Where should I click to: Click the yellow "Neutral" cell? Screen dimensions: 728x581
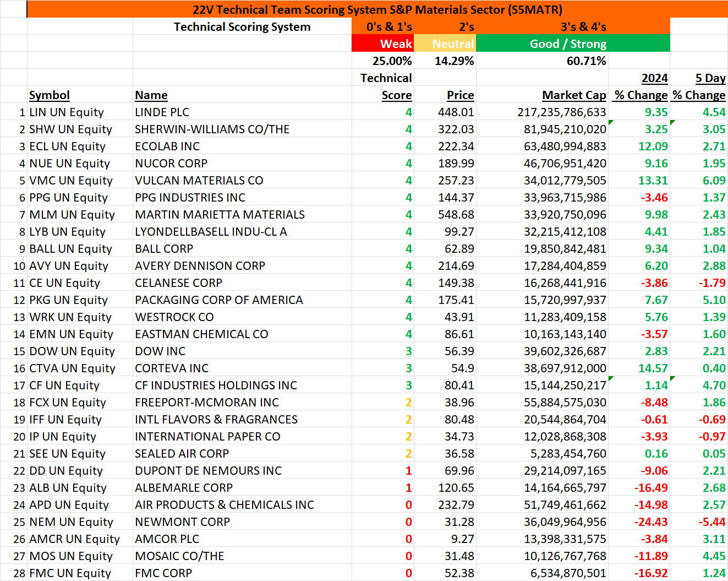click(x=445, y=44)
